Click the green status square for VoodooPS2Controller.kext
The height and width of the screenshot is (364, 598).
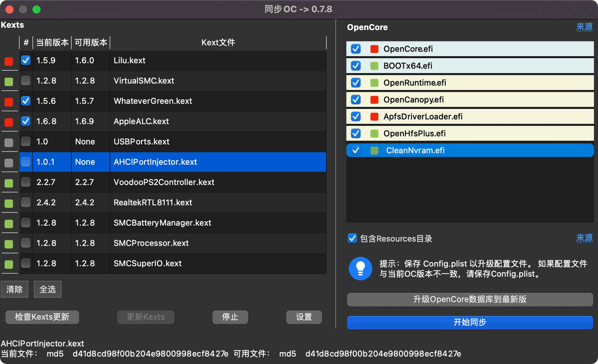click(x=9, y=183)
